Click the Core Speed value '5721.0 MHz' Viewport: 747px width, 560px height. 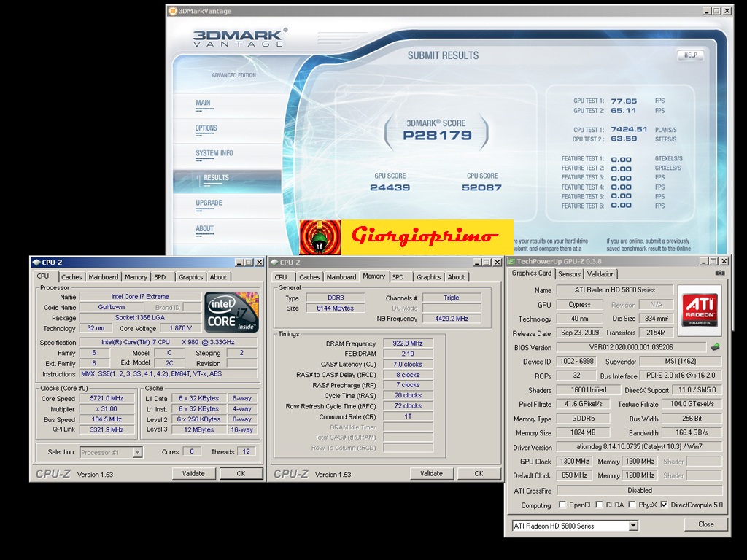coord(107,398)
